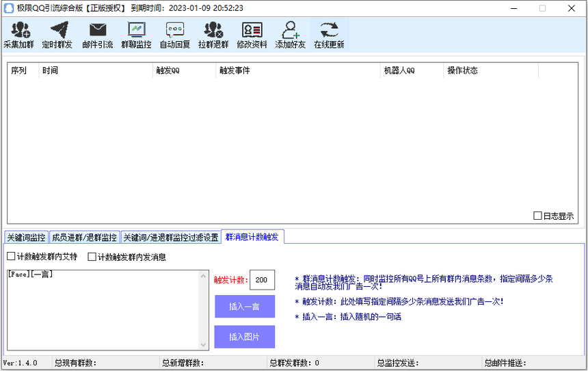Close the 极限QQ引流综合版 window

(x=572, y=8)
